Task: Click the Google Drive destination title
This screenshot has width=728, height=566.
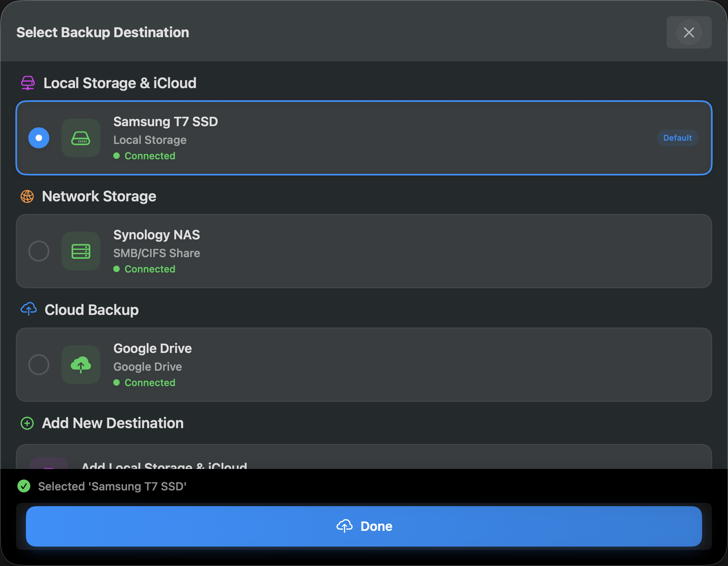Action: click(152, 348)
